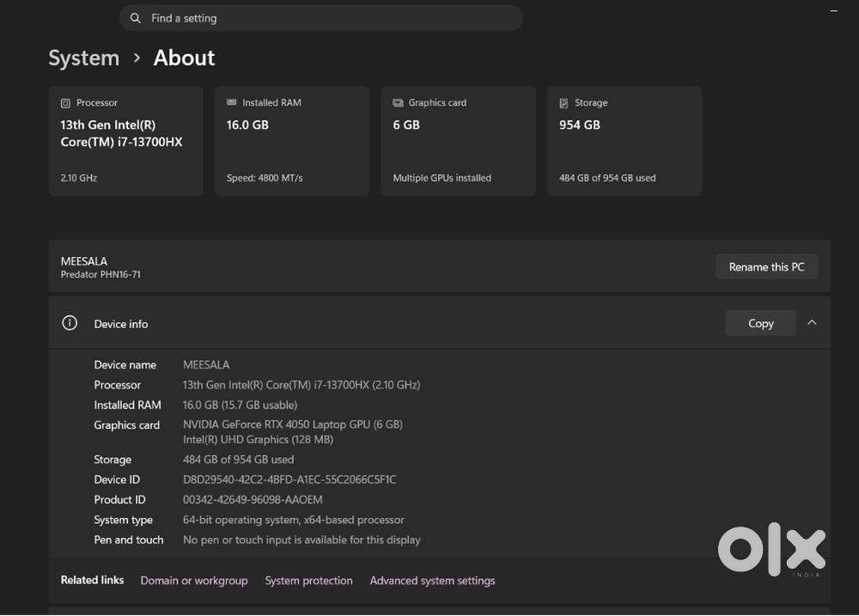
Task: Focus the Find a setting search box
Action: (x=321, y=18)
